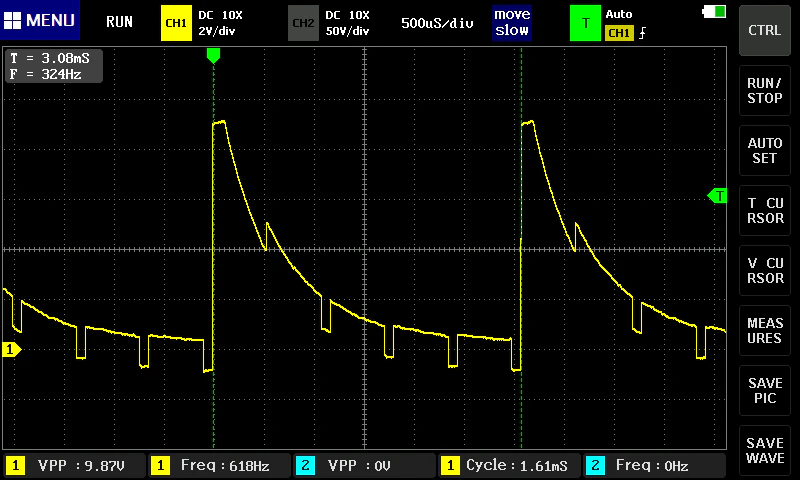Tap the cyan 2 badge beside VPP 0V
The image size is (800, 480).
click(305, 466)
